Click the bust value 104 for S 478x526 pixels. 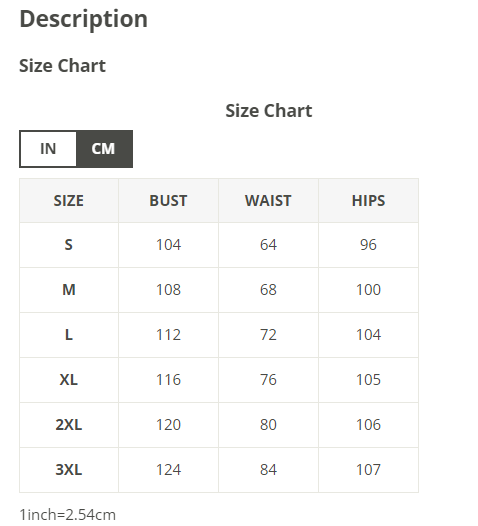click(x=168, y=245)
